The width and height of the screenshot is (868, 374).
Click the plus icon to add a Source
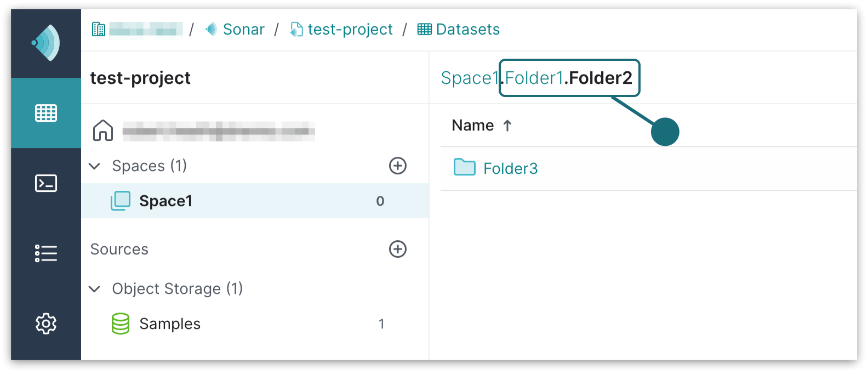tap(397, 249)
